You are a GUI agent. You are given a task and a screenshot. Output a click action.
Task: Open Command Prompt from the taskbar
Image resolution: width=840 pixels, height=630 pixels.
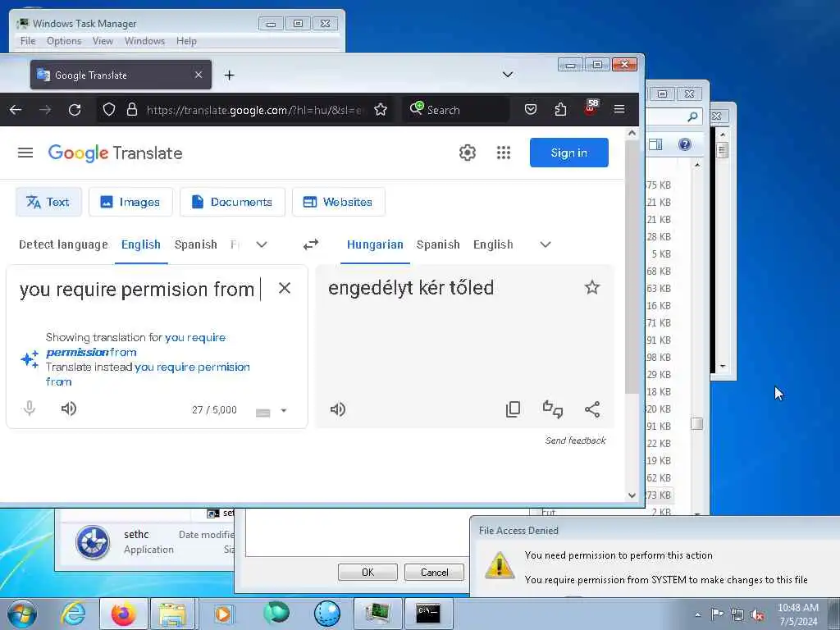428,614
